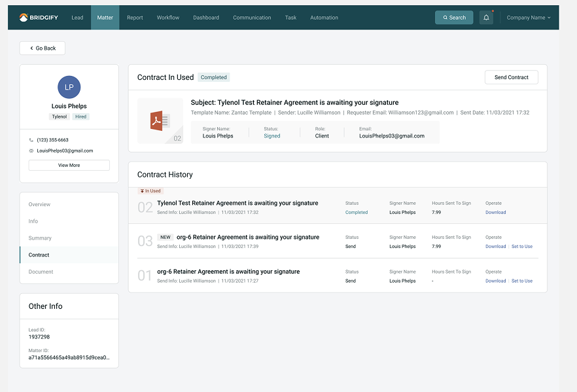Download the Tylenol Test Retainer Agreement contract
This screenshot has width=577, height=392.
pyautogui.click(x=495, y=213)
